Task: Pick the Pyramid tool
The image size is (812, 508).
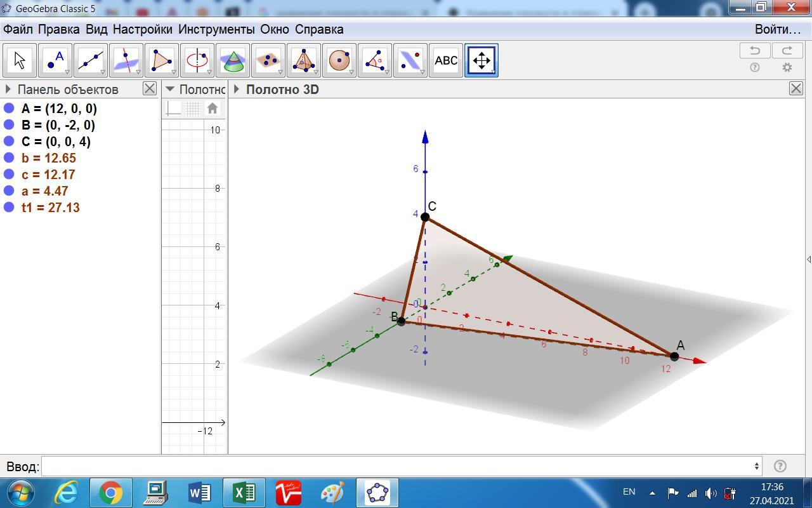Action: [x=304, y=60]
